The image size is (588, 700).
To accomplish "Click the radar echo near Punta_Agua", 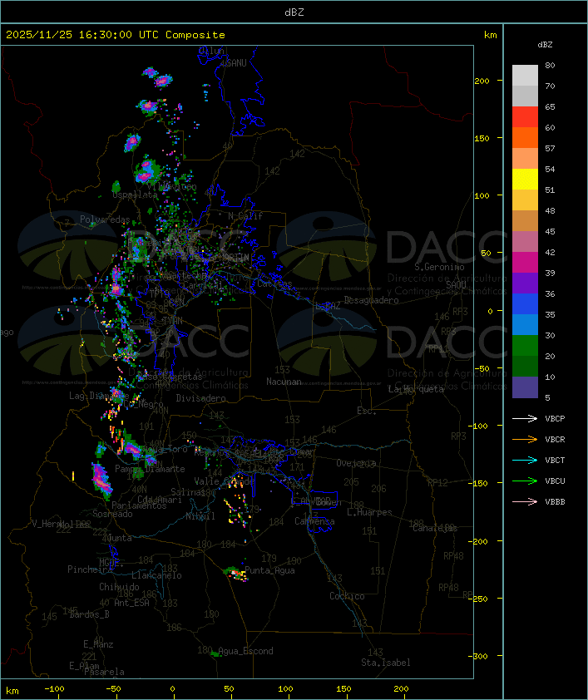I will pyautogui.click(x=235, y=574).
